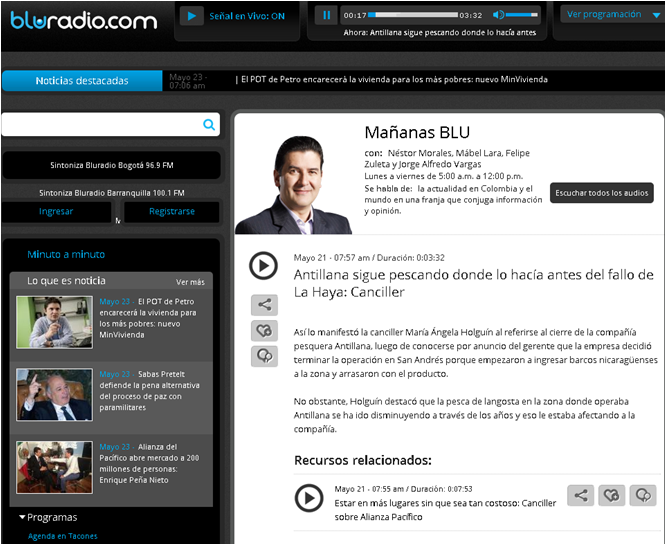
Task: Click the Lo que es noticia header
Action: (66, 281)
